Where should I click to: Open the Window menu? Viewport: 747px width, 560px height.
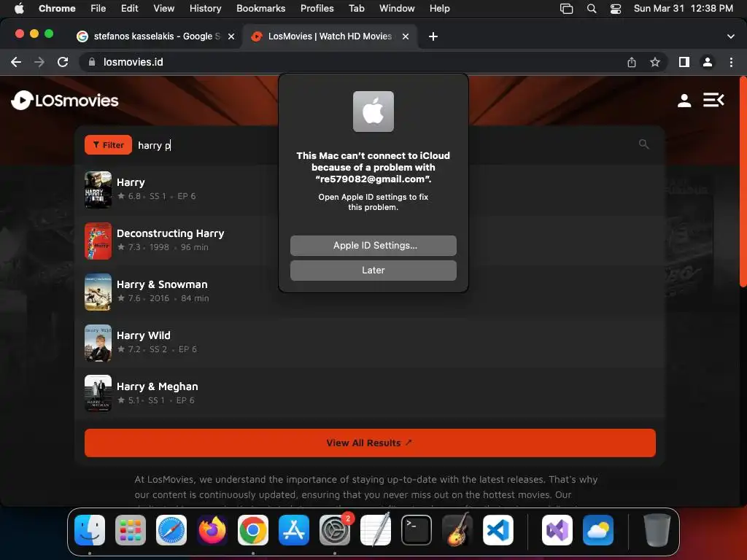click(x=397, y=9)
